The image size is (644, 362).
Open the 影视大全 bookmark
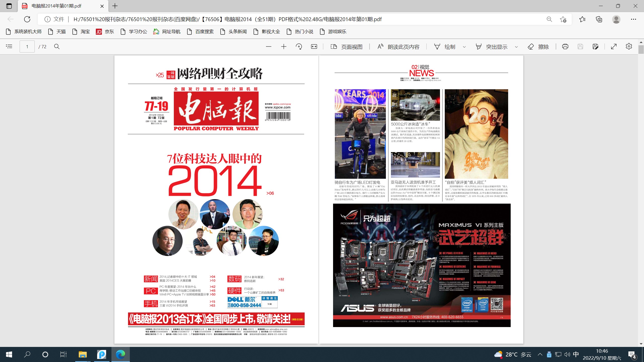(x=267, y=32)
